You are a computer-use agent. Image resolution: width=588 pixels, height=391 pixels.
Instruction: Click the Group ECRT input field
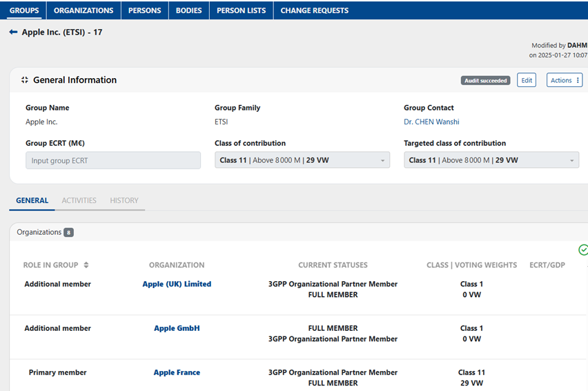(113, 160)
